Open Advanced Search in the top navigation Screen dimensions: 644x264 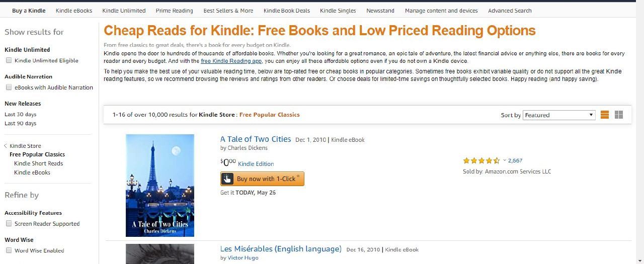pyautogui.click(x=510, y=11)
